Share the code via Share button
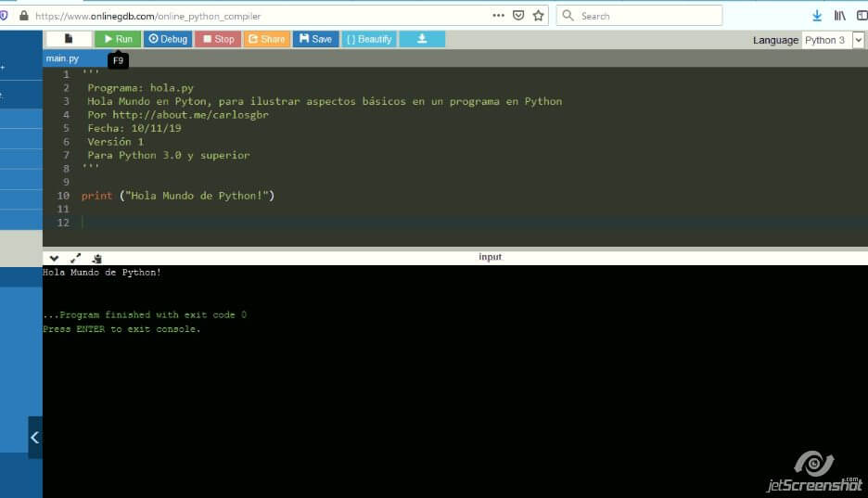This screenshot has height=498, width=868. [267, 39]
